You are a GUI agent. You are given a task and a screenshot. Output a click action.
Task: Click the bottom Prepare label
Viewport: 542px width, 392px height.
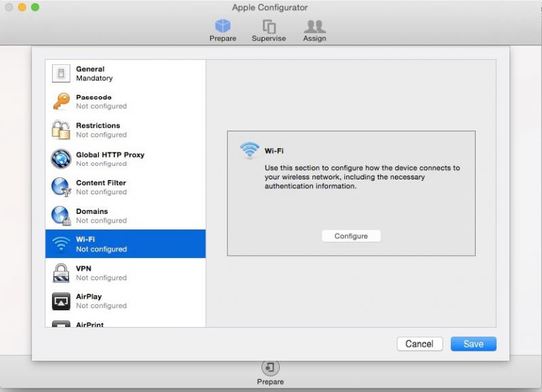click(270, 382)
